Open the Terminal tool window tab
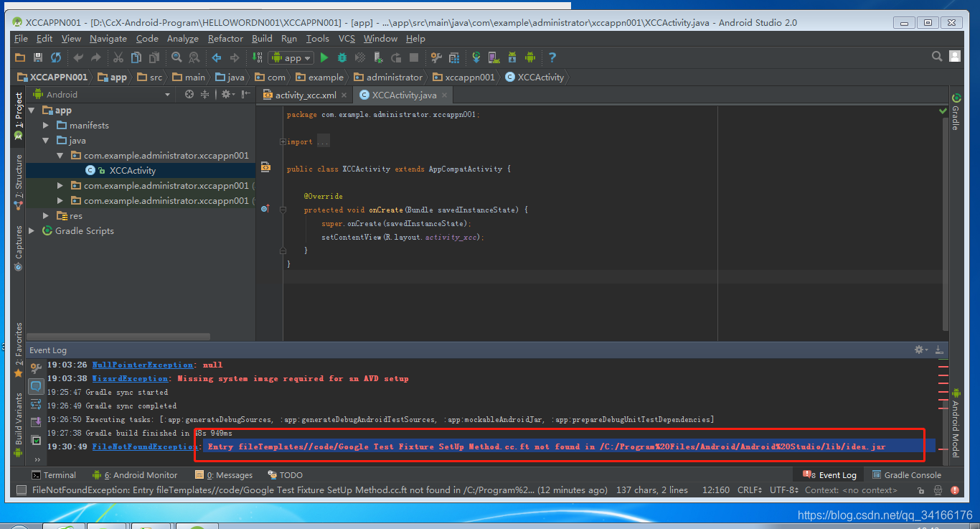Screen dimensions: 980x529 (x=54, y=475)
